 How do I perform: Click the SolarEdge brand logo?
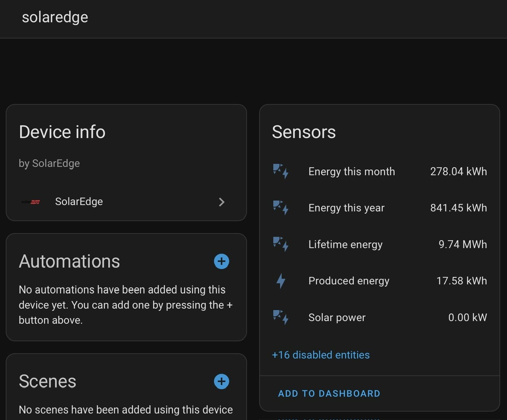[x=30, y=202]
